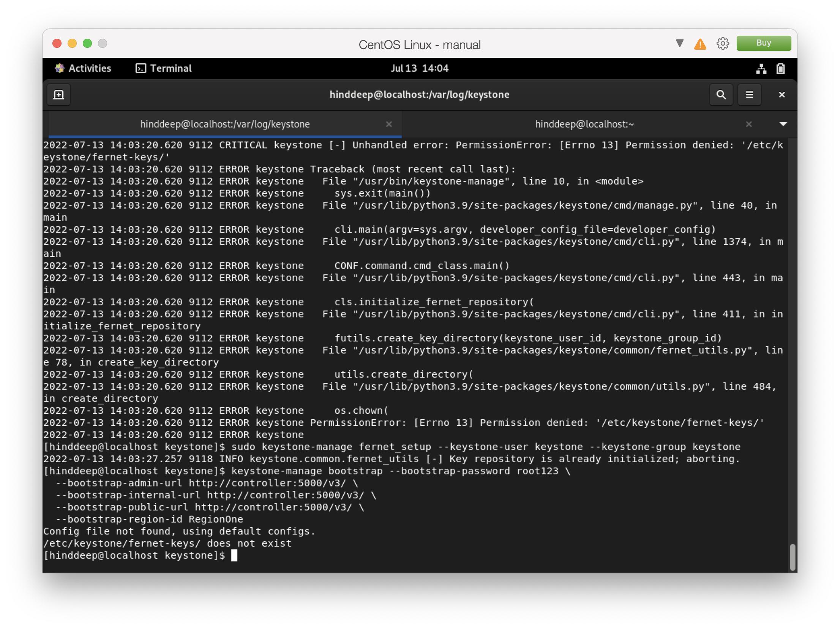The width and height of the screenshot is (840, 629).
Task: Click the '--bootstrap-admin-url' command line
Action: (207, 483)
